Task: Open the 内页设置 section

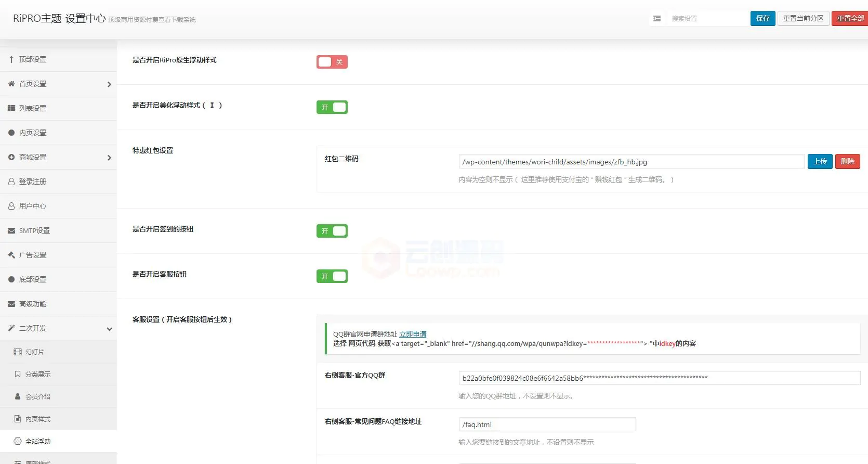Action: pos(58,133)
